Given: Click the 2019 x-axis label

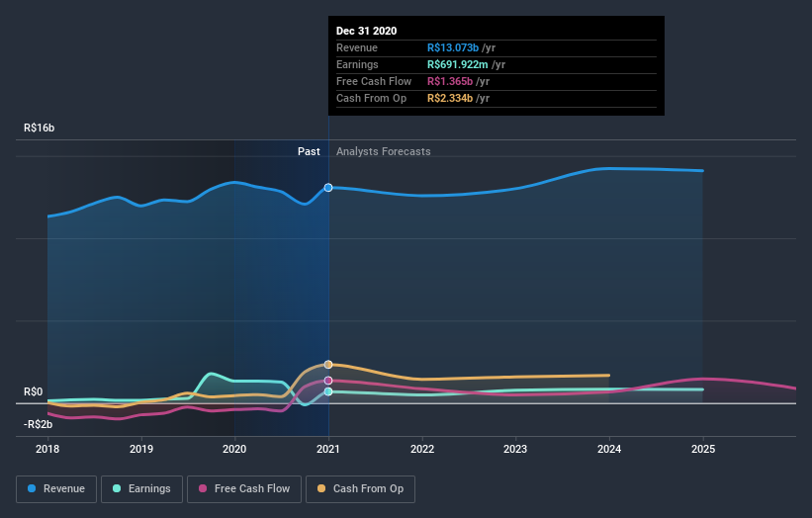Looking at the screenshot, I should point(140,449).
